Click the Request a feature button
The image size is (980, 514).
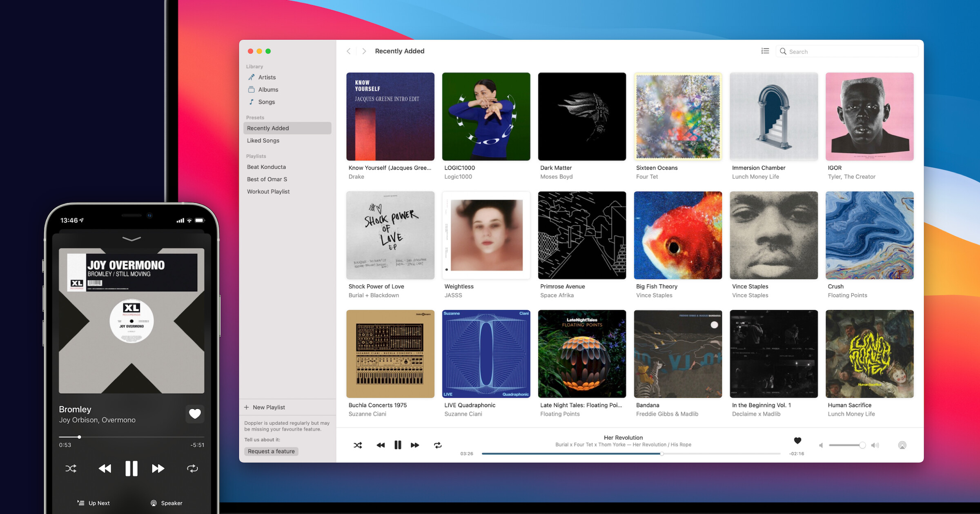tap(271, 451)
